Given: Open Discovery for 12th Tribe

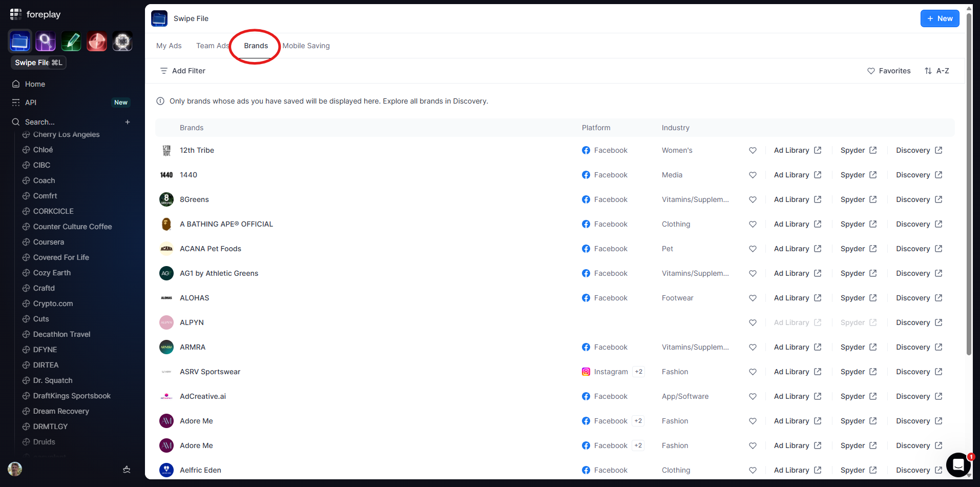Looking at the screenshot, I should tap(919, 150).
